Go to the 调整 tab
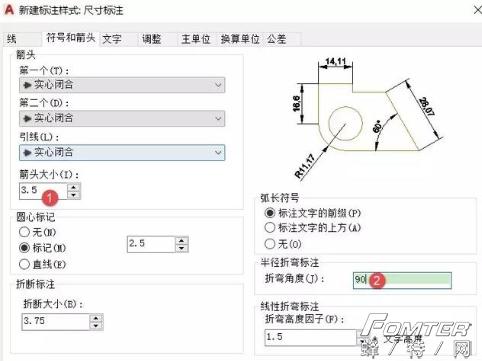Viewport: 482px width, 361px height. pos(157,39)
